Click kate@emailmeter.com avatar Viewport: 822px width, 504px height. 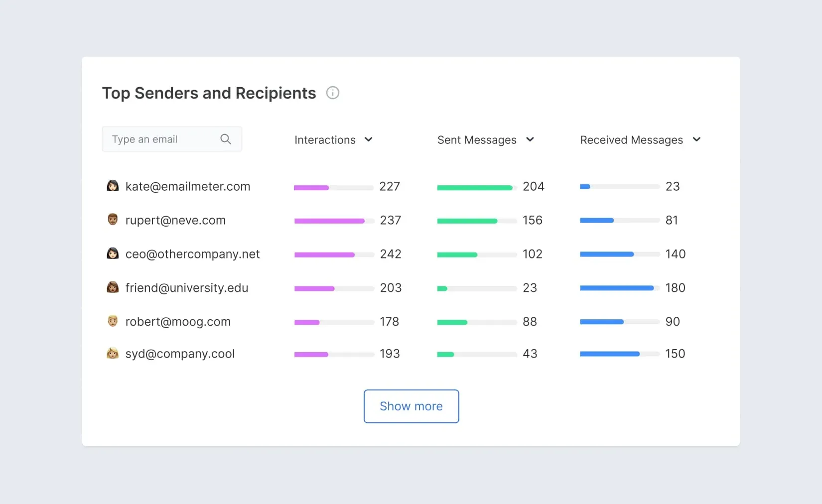[x=113, y=186]
